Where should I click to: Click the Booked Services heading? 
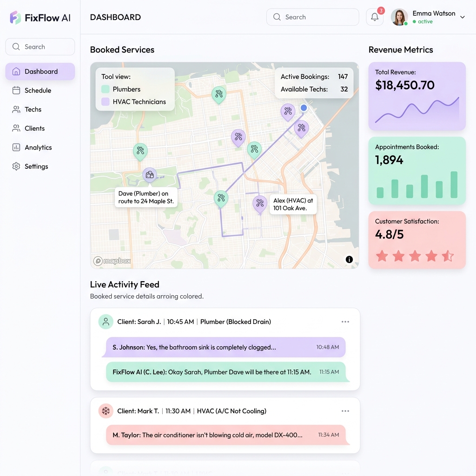tap(122, 50)
